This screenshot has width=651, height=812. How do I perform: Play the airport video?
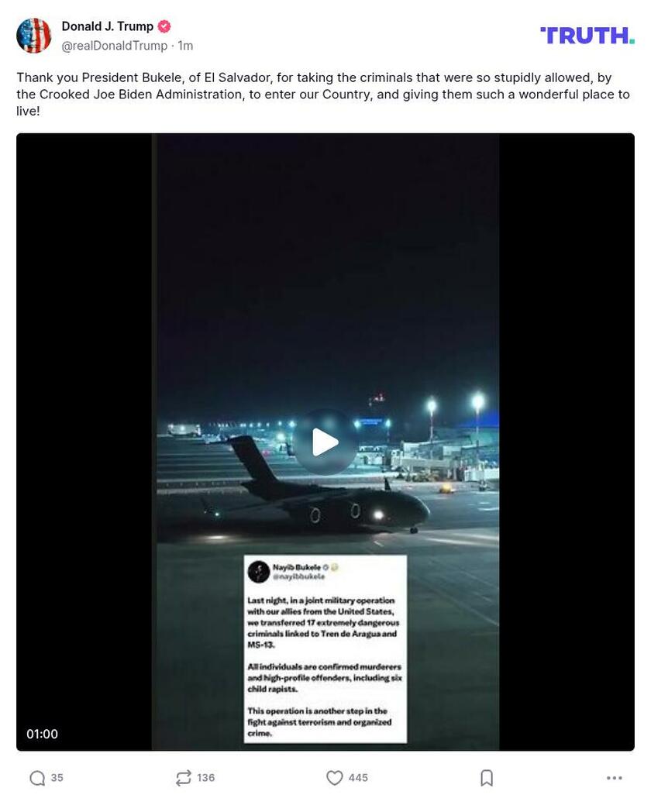click(x=325, y=442)
